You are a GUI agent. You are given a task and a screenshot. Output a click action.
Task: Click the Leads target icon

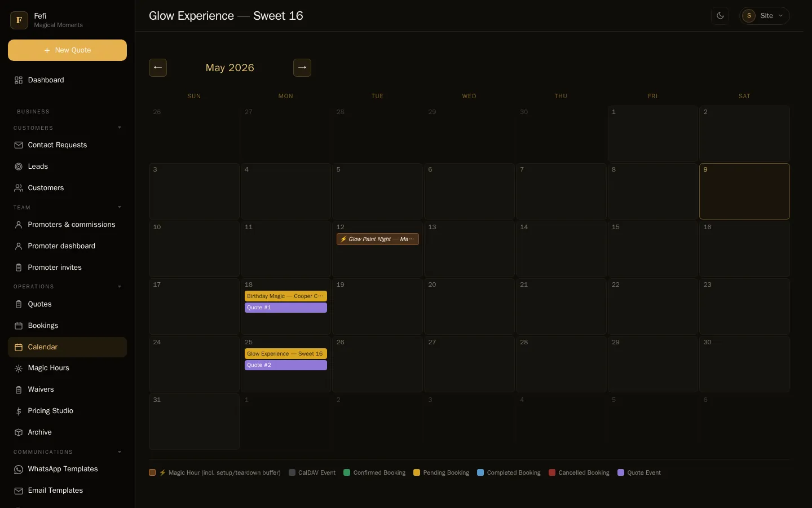coord(19,167)
